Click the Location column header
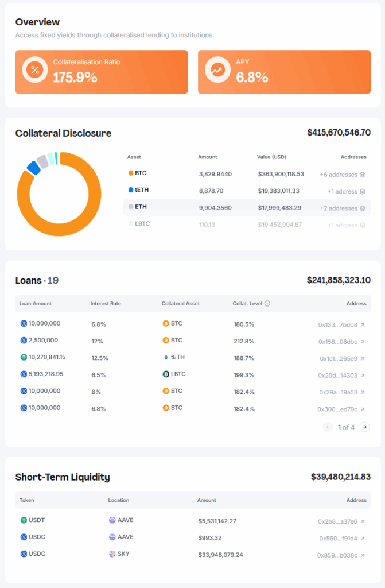 pyautogui.click(x=119, y=500)
